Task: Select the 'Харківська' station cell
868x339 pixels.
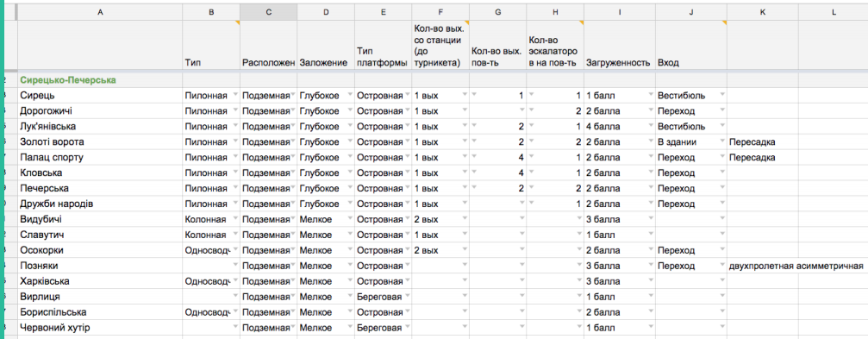Action: pyautogui.click(x=100, y=281)
